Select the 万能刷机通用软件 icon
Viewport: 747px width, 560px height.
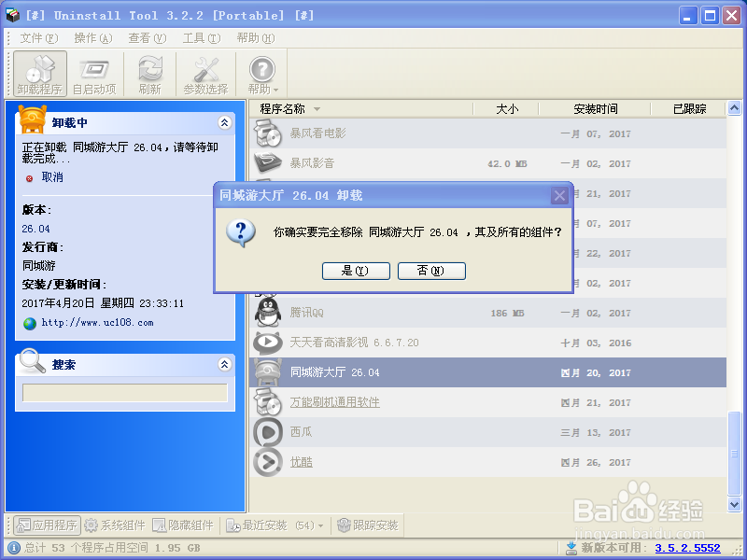(x=268, y=402)
